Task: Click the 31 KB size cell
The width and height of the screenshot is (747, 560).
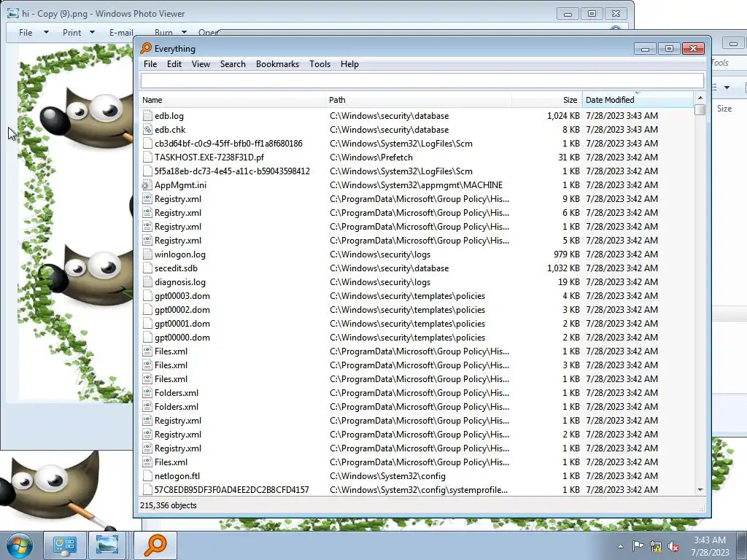Action: click(x=569, y=157)
